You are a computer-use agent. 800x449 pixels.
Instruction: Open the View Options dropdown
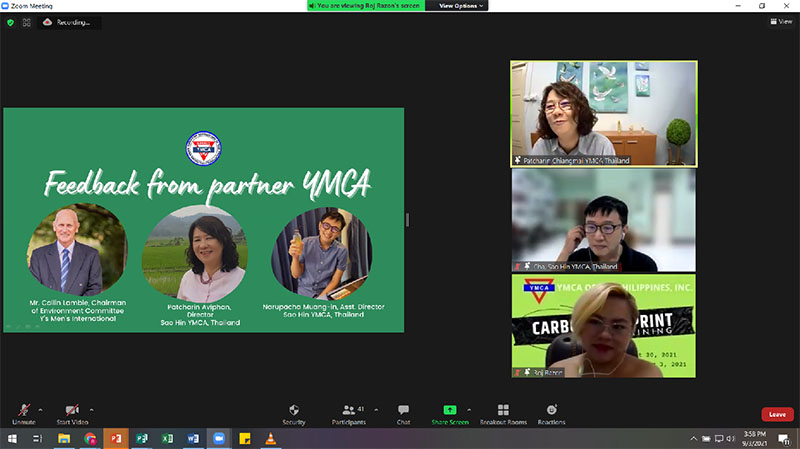[461, 6]
